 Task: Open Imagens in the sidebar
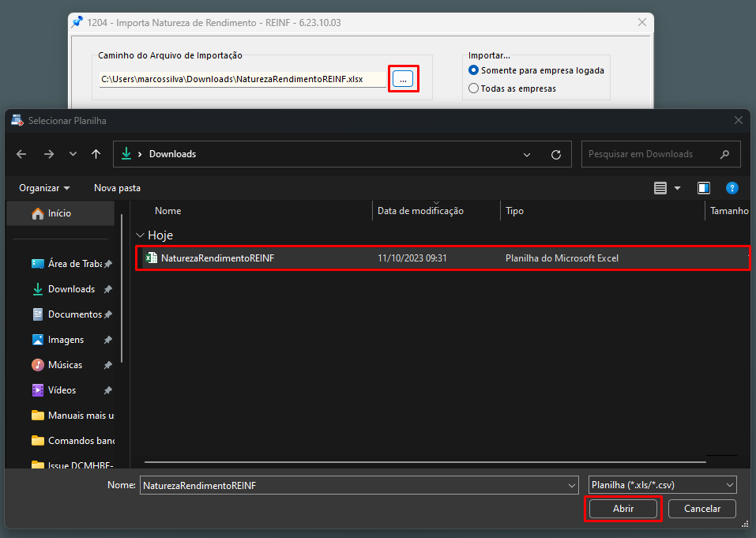tap(71, 340)
